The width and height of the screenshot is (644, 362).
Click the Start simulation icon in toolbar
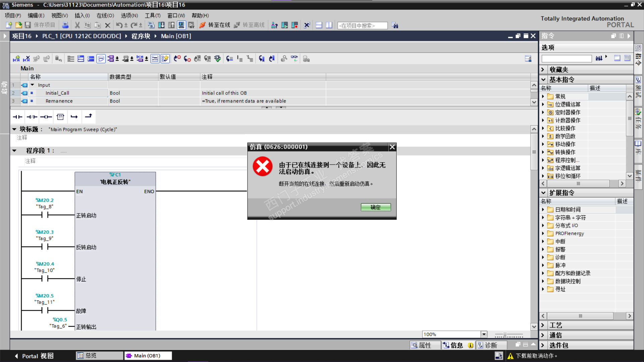pos(181,25)
